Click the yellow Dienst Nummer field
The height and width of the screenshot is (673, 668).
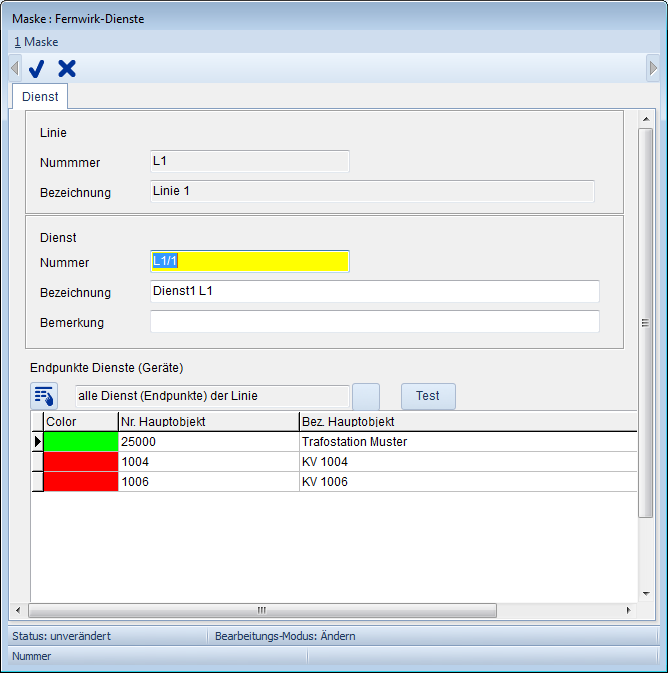[250, 261]
